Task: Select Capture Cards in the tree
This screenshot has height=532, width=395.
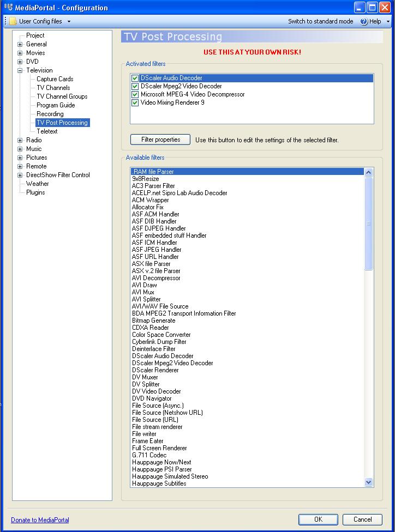Action: pyautogui.click(x=55, y=79)
